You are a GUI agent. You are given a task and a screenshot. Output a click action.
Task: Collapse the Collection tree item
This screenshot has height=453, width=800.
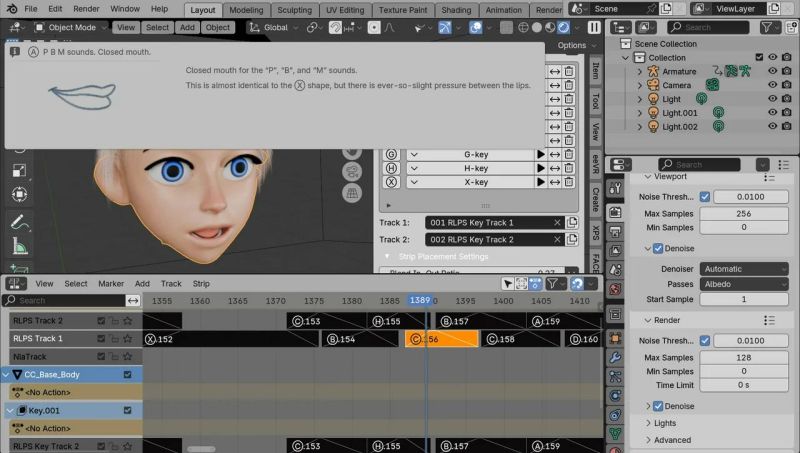(x=626, y=58)
